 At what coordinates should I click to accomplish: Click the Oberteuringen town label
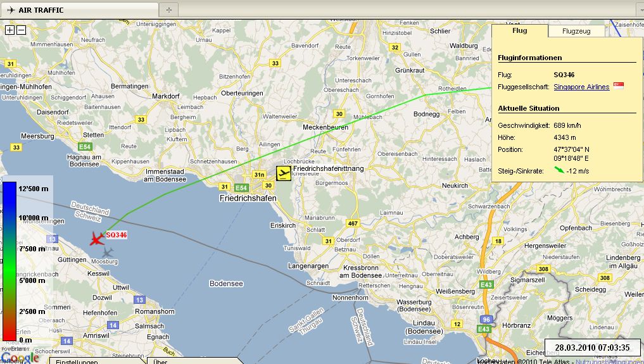point(243,93)
